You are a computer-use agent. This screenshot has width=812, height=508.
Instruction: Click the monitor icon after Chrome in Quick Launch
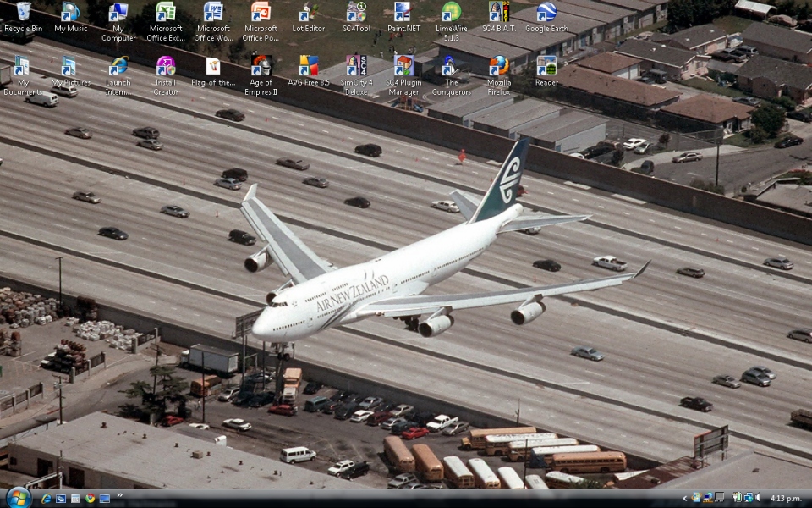pyautogui.click(x=105, y=499)
